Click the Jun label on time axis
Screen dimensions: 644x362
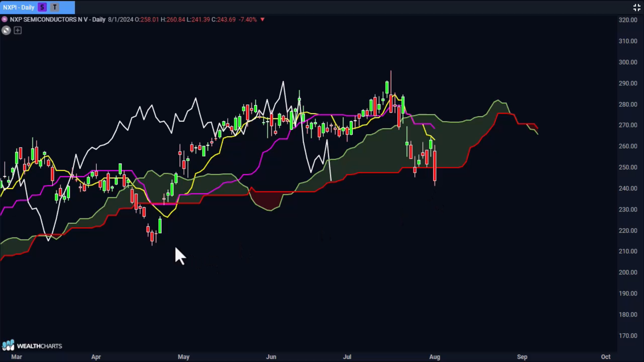[x=271, y=357]
